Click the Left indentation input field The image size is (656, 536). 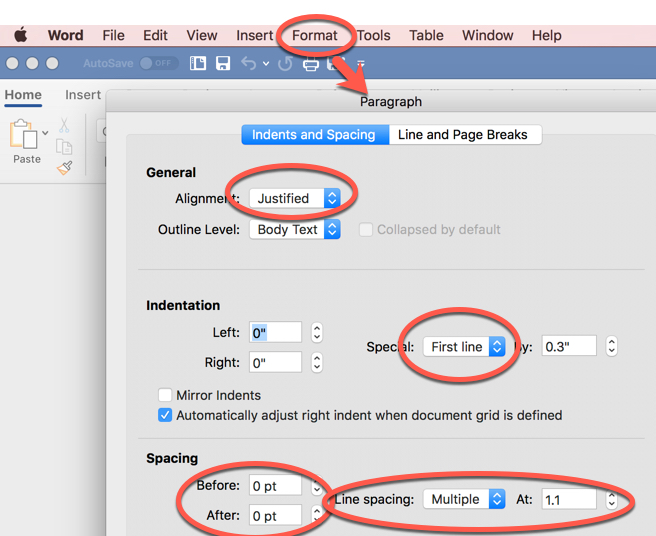point(275,333)
